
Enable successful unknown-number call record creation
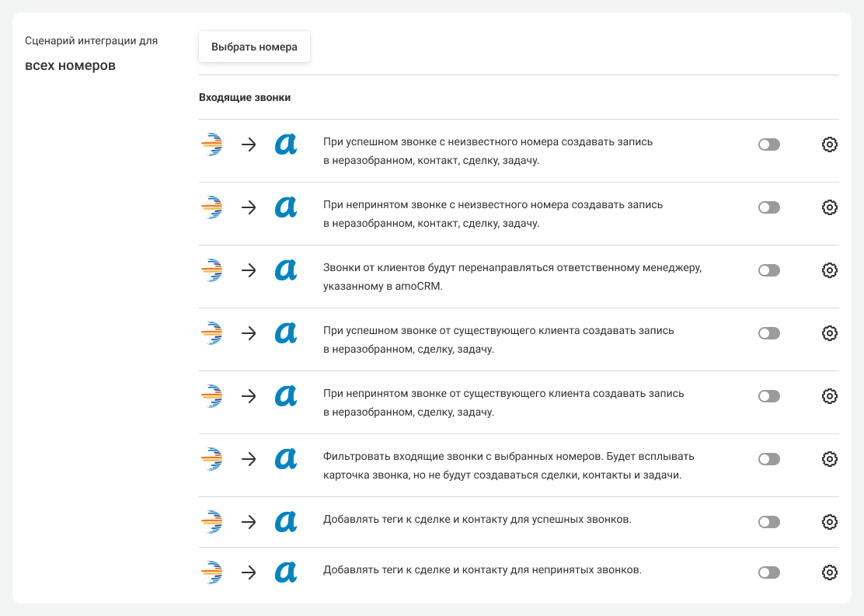pyautogui.click(x=768, y=144)
